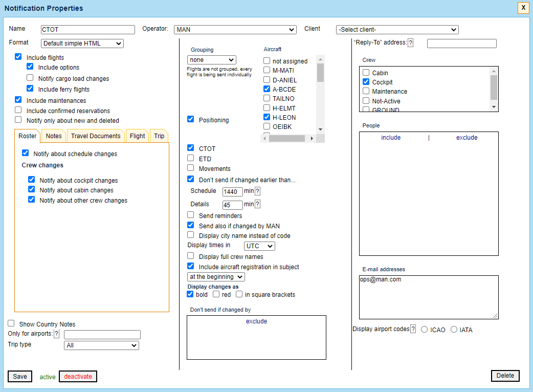The height and width of the screenshot is (392, 533).
Task: Click the Name input field
Action: (87, 30)
